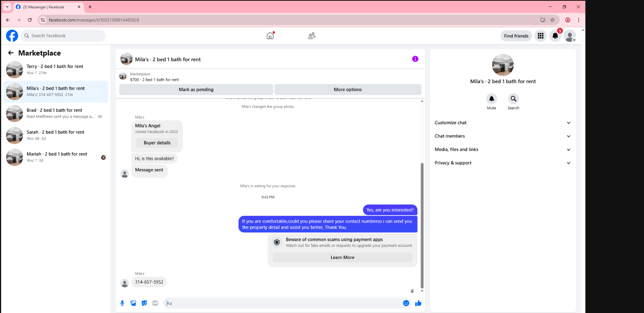Viewport: 644px width, 313px height.
Task: Open Buyer details button
Action: click(x=157, y=143)
